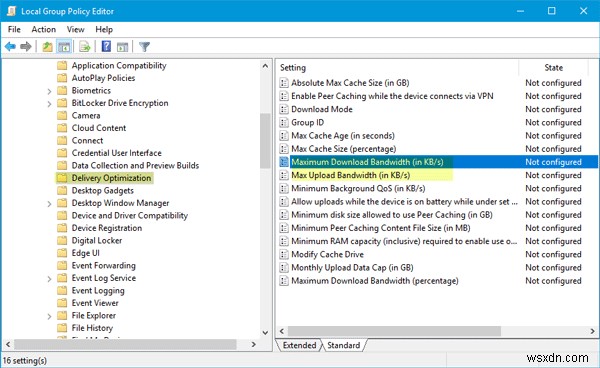The image size is (600, 368).
Task: Click the Export List toolbar icon
Action: click(85, 47)
